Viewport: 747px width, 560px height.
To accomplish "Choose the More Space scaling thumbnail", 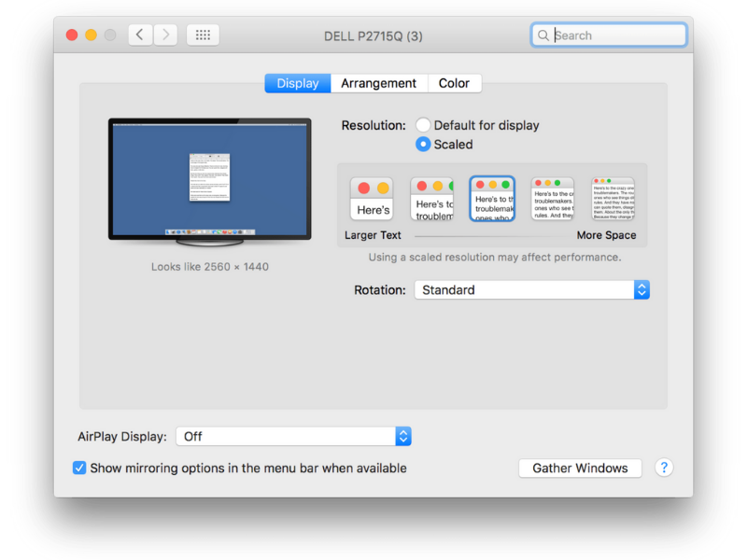I will (613, 199).
